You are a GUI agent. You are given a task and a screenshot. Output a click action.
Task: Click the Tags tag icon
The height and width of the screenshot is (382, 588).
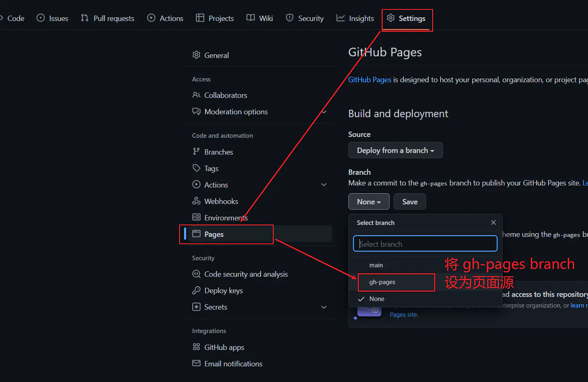tap(196, 168)
